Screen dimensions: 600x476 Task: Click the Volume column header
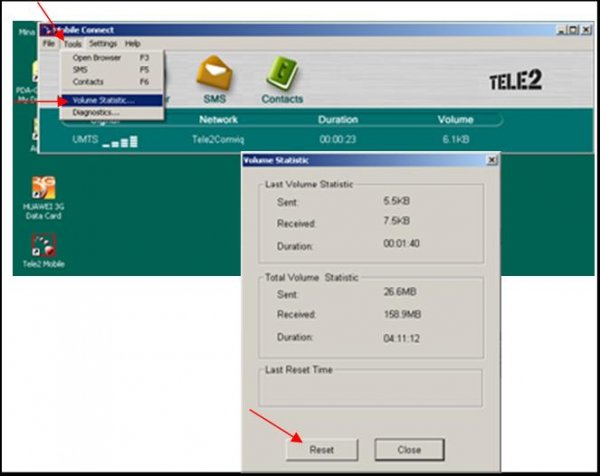click(455, 120)
